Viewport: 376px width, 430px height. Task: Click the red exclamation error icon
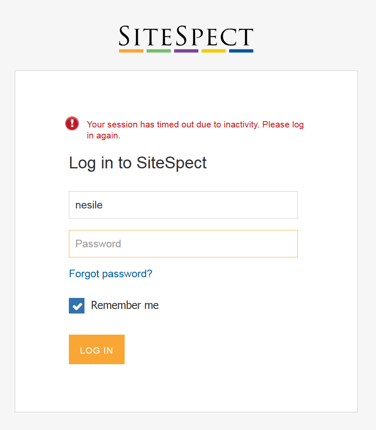[x=72, y=123]
